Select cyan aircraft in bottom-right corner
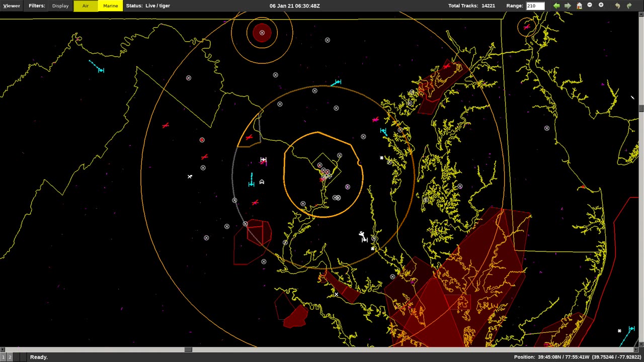 [x=631, y=329]
